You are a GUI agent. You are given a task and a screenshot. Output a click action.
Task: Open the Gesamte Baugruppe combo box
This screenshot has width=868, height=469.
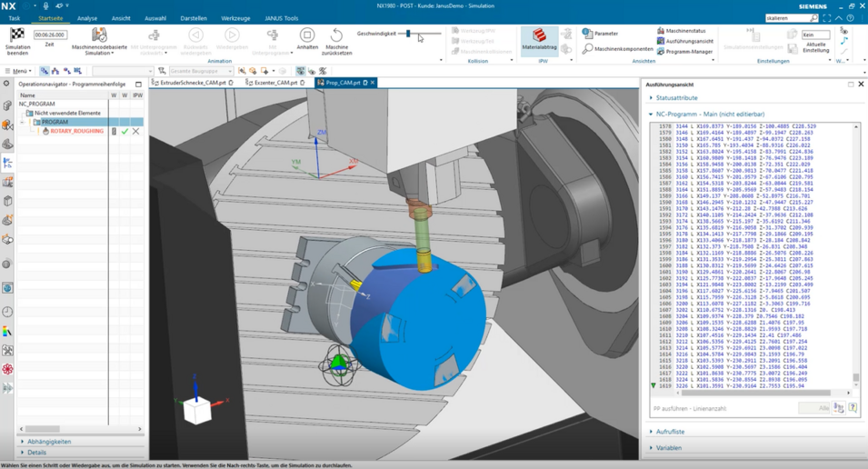[x=200, y=71]
